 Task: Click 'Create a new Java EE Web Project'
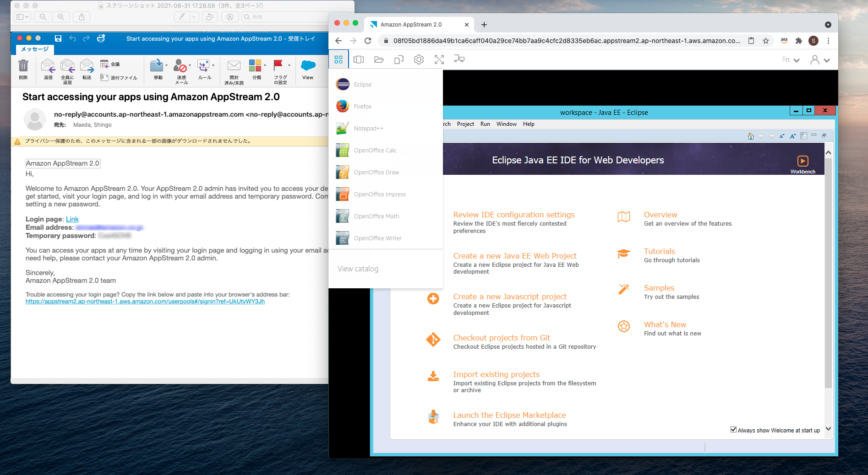(x=515, y=256)
